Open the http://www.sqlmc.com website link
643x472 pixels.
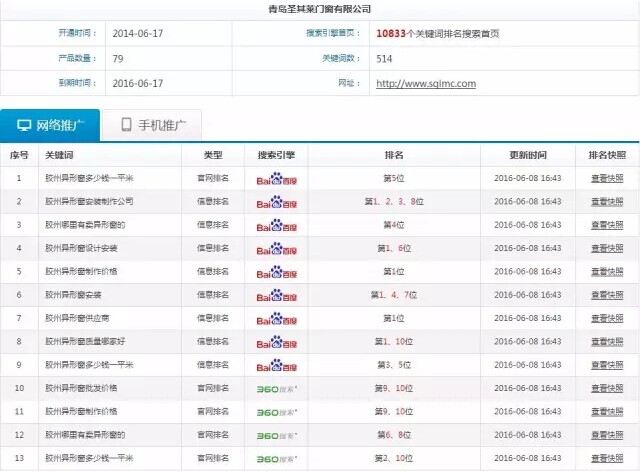pyautogui.click(x=425, y=84)
